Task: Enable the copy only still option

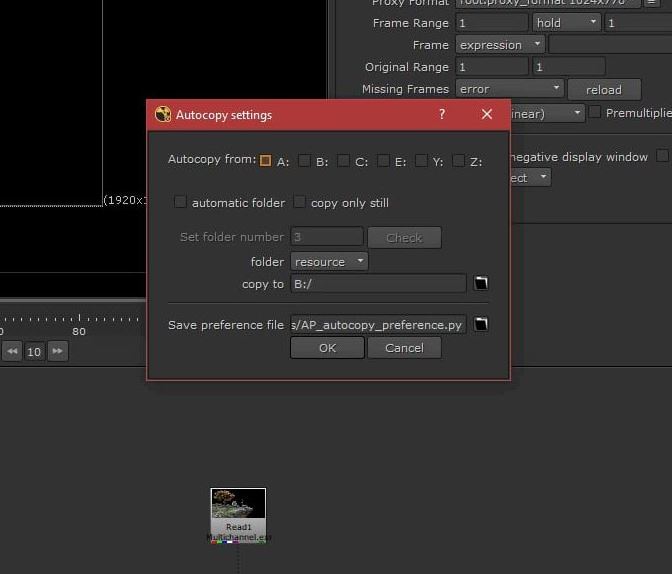Action: click(x=299, y=203)
